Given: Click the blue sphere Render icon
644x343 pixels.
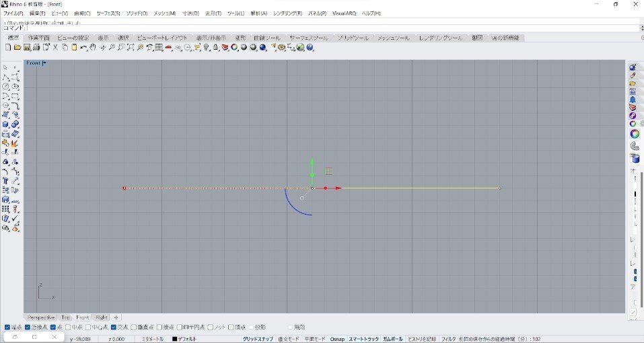Looking at the screenshot, I should click(263, 47).
